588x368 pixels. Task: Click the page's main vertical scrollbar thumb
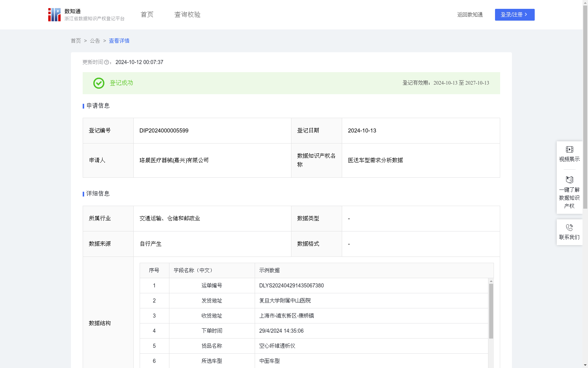[585, 107]
